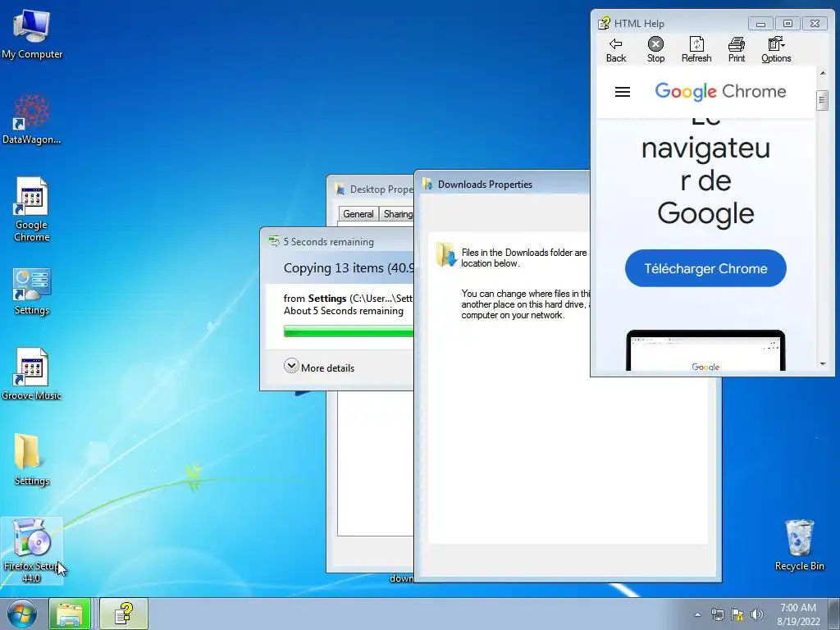The image size is (840, 630).
Task: Select the Google Chrome desktop shortcut
Action: [x=32, y=209]
